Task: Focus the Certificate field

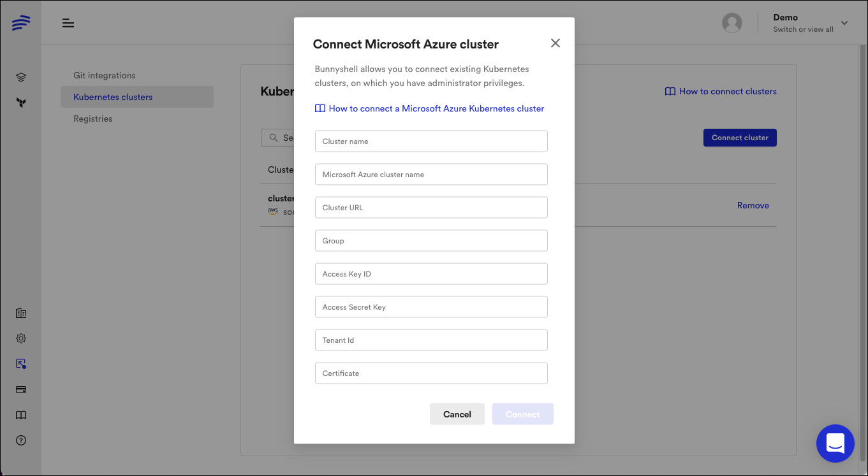Action: coord(431,373)
